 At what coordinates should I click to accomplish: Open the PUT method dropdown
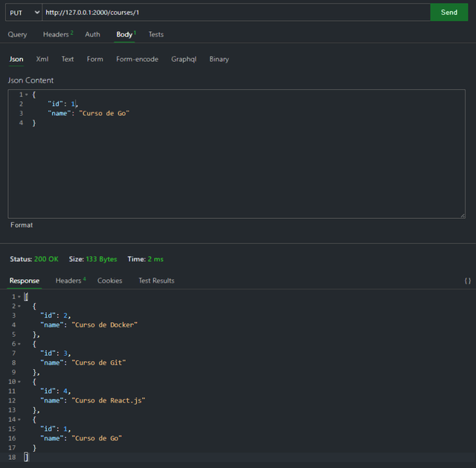(x=24, y=13)
